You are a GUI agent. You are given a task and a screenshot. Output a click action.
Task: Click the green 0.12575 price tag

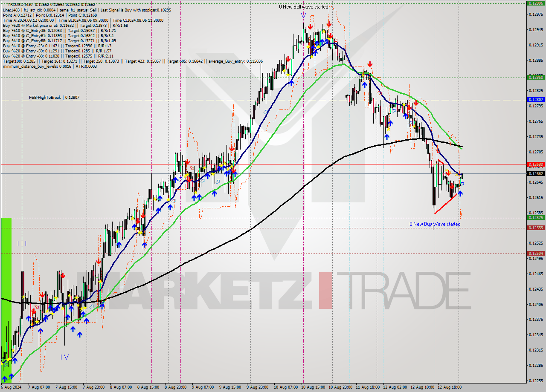pyautogui.click(x=536, y=217)
